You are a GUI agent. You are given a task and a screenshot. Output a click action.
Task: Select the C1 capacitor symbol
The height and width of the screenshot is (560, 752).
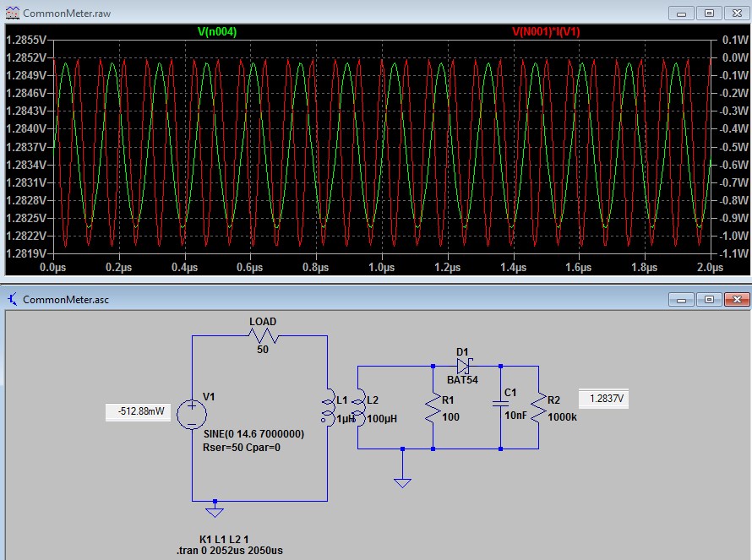[500, 407]
